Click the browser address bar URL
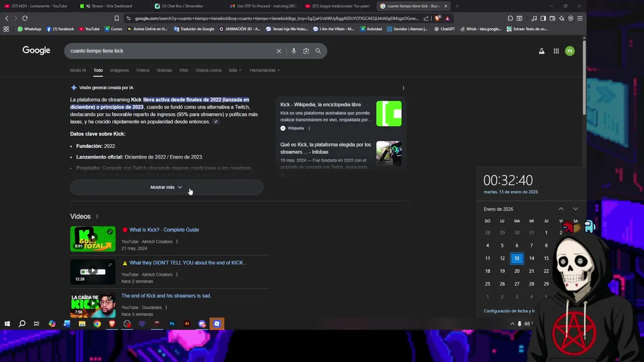This screenshot has width=644, height=362. (277, 18)
